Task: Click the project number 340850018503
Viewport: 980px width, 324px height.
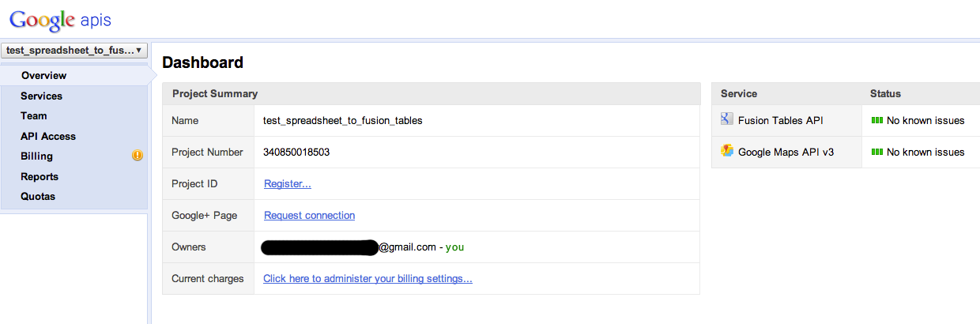Action: (296, 153)
